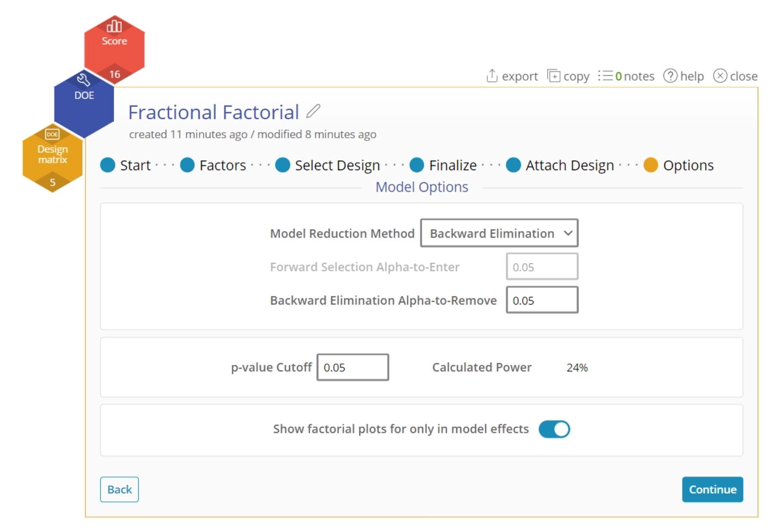772x532 pixels.
Task: Toggle show factorial plots for in-model effects
Action: click(x=554, y=429)
